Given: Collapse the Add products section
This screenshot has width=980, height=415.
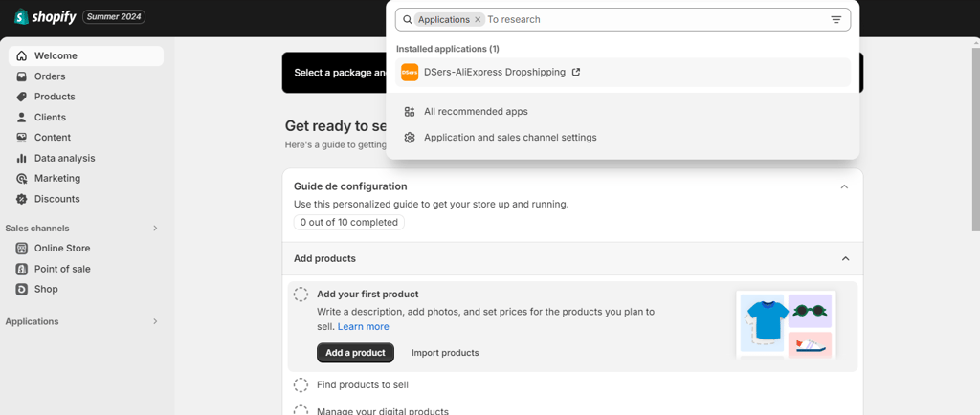Looking at the screenshot, I should click(846, 258).
